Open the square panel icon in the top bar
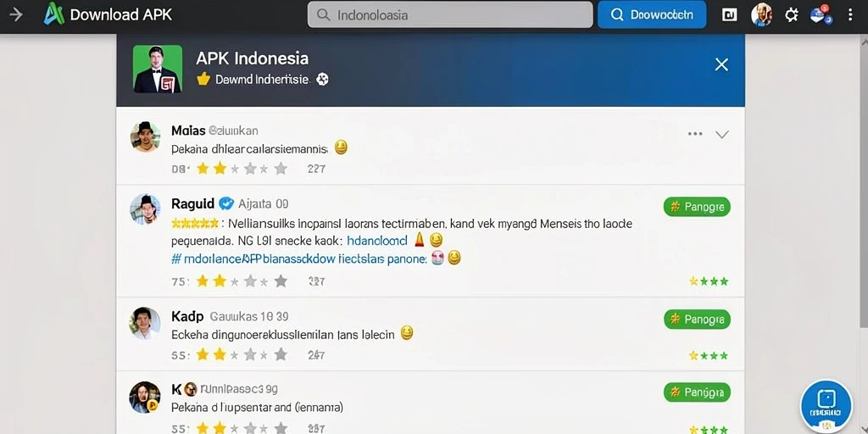The width and height of the screenshot is (868, 434). pyautogui.click(x=730, y=15)
